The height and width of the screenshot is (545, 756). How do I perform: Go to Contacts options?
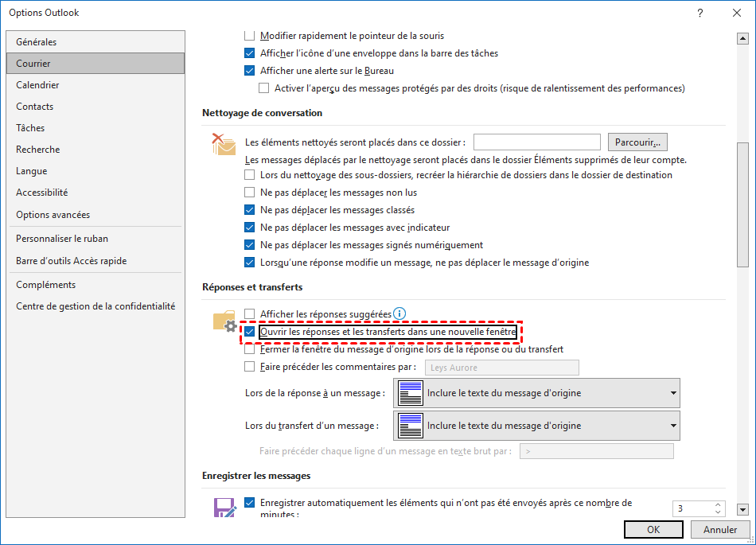point(95,107)
